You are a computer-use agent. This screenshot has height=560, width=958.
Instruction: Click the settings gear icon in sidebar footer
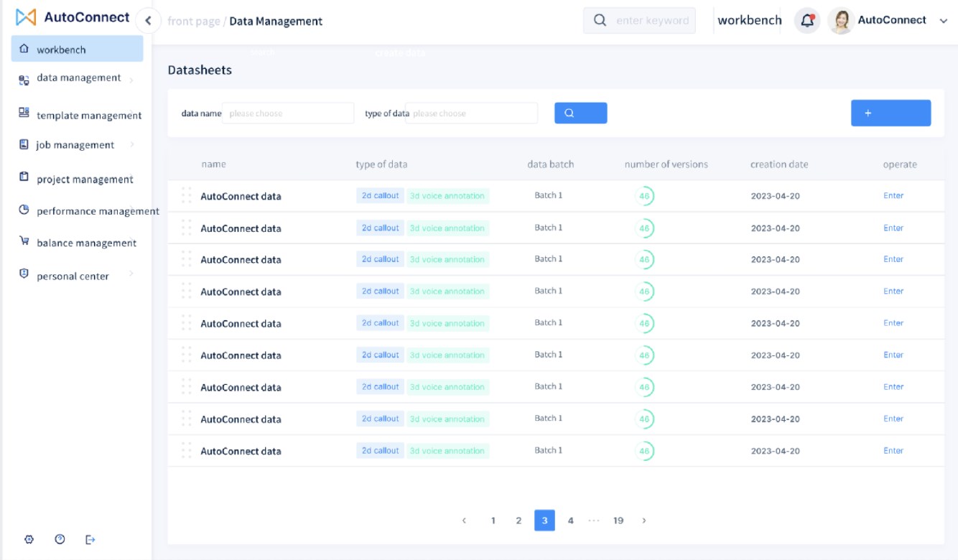[29, 540]
